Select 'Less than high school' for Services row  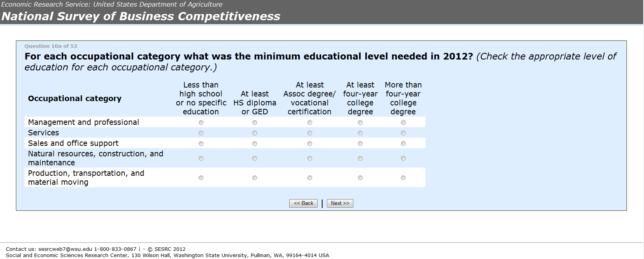201,133
